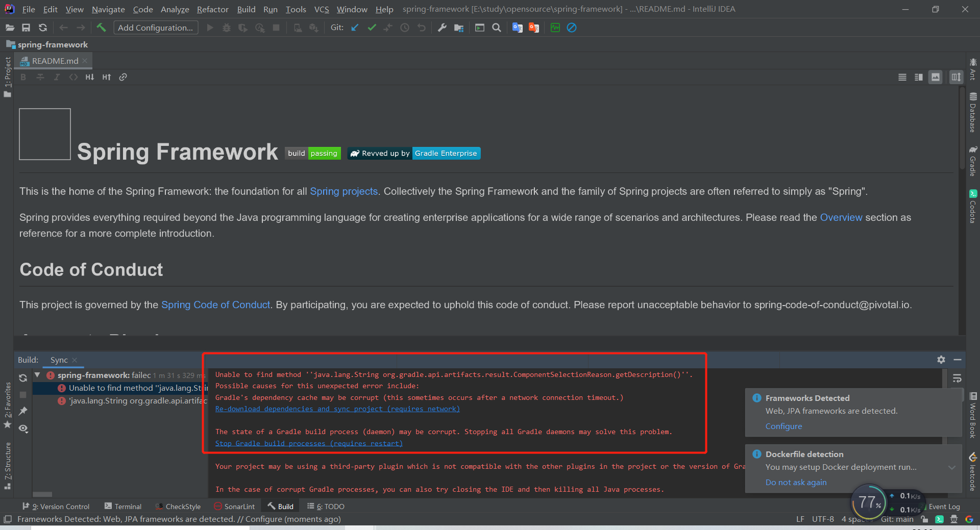Open Add Configuration dropdown
The width and height of the screenshot is (980, 530).
[156, 28]
